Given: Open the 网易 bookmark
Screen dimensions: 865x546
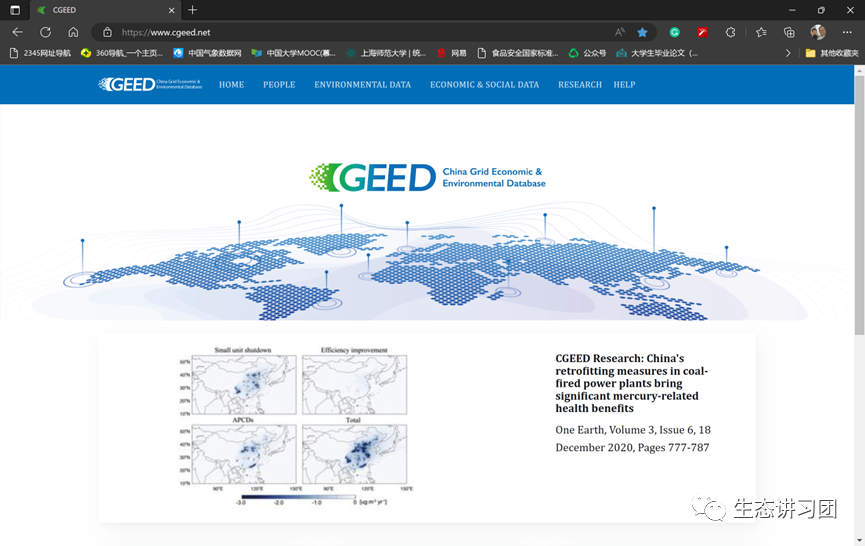Looking at the screenshot, I should click(x=452, y=53).
